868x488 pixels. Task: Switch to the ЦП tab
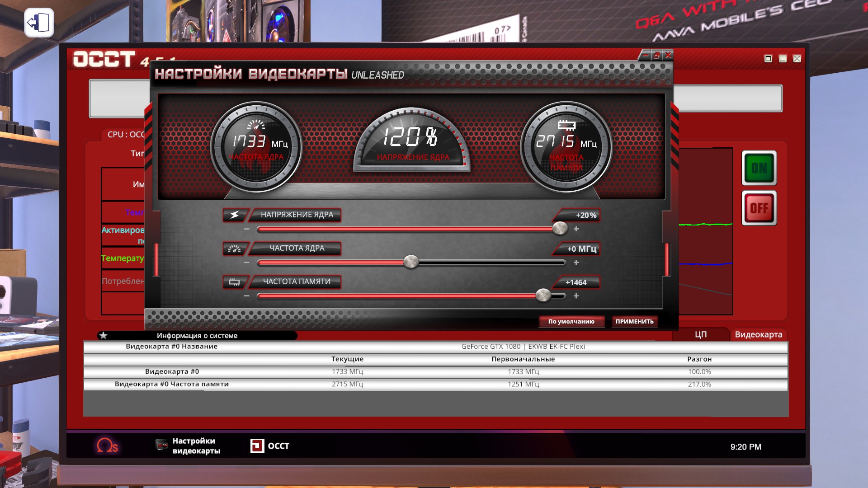pos(700,334)
